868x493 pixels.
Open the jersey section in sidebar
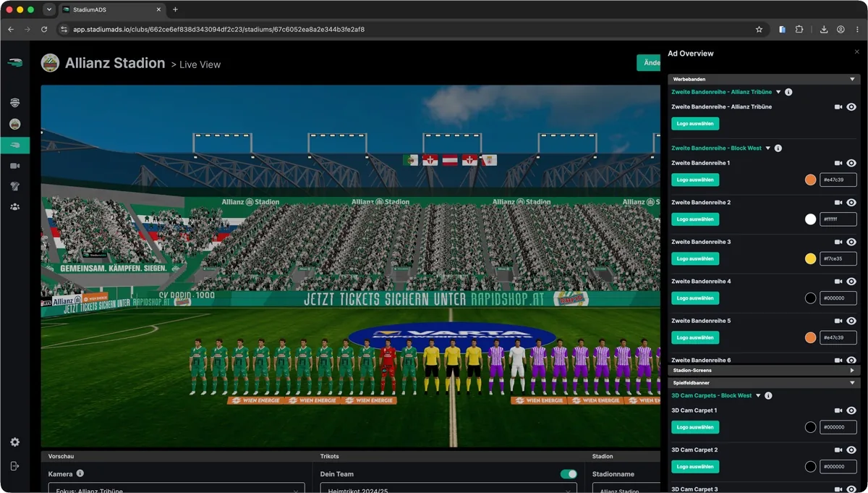pos(14,186)
